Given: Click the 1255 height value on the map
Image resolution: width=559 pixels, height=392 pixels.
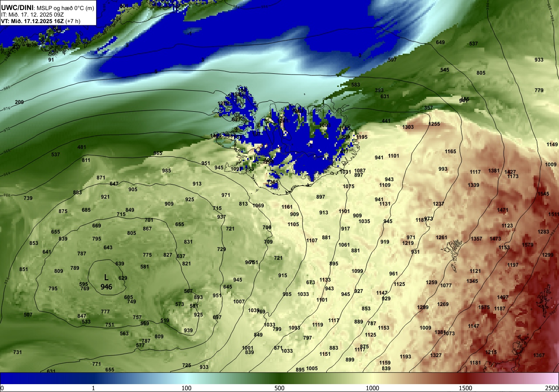Looking at the screenshot, I should 434,124.
